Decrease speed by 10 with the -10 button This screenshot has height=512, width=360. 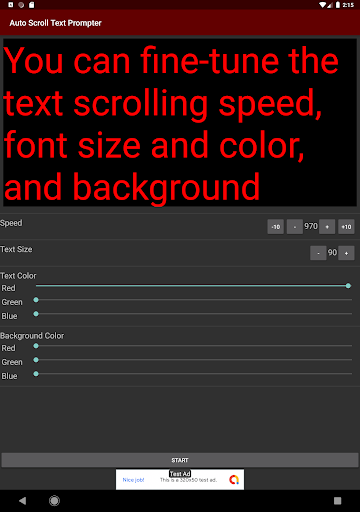[x=275, y=227]
